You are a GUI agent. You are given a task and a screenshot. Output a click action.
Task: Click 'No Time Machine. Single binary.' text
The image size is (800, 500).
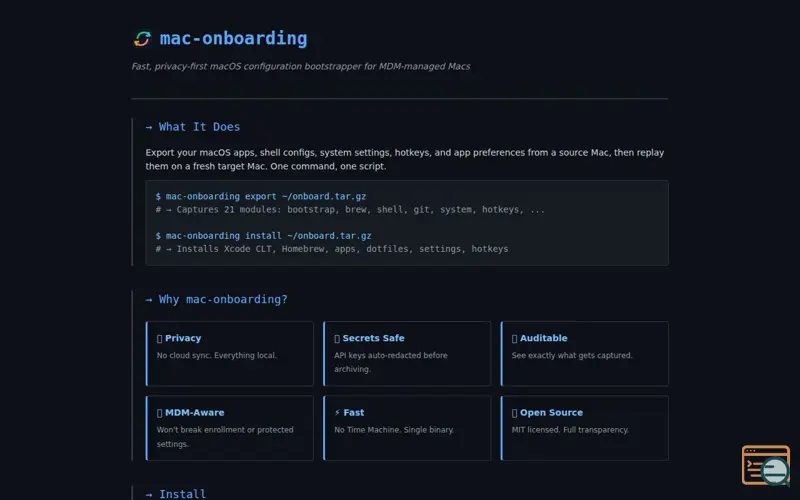(394, 430)
